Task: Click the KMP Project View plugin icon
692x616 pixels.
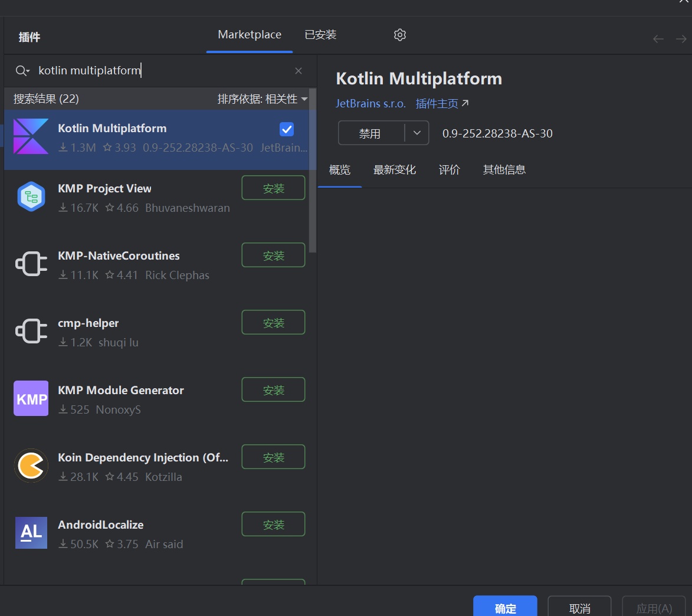Action: 31,197
